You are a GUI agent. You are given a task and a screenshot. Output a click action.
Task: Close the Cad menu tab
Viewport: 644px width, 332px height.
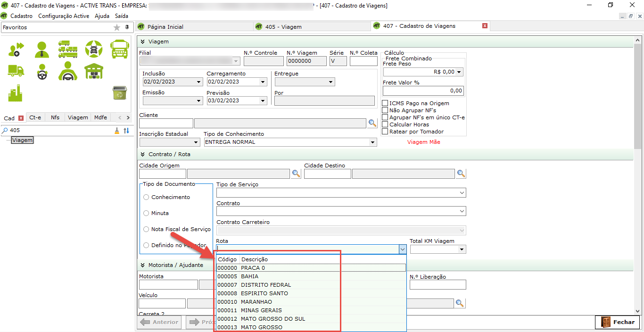pos(21,118)
